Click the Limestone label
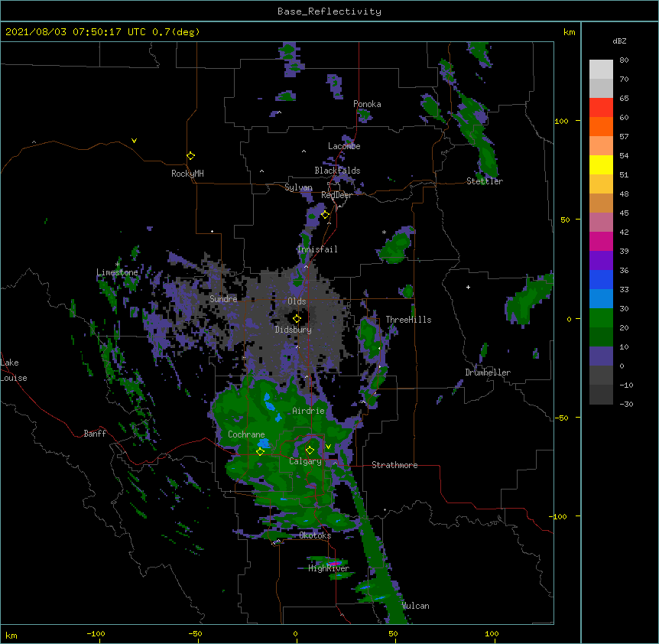 pyautogui.click(x=117, y=272)
